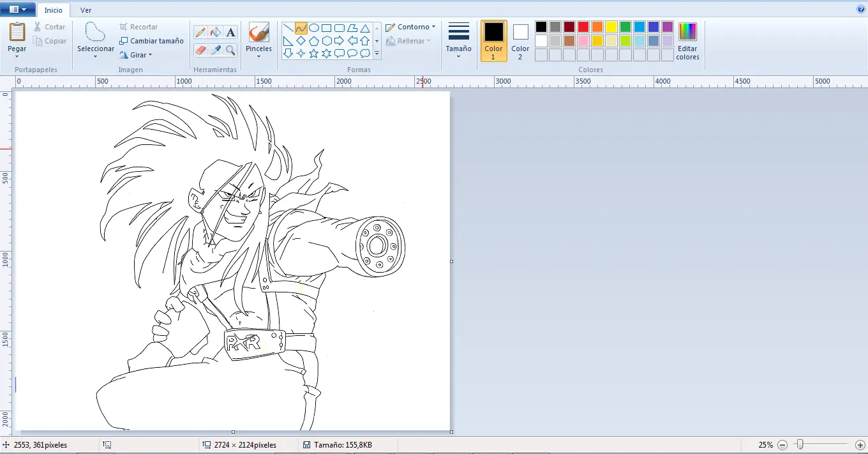The image size is (868, 454).
Task: Pick the red color swatch
Action: coord(583,27)
